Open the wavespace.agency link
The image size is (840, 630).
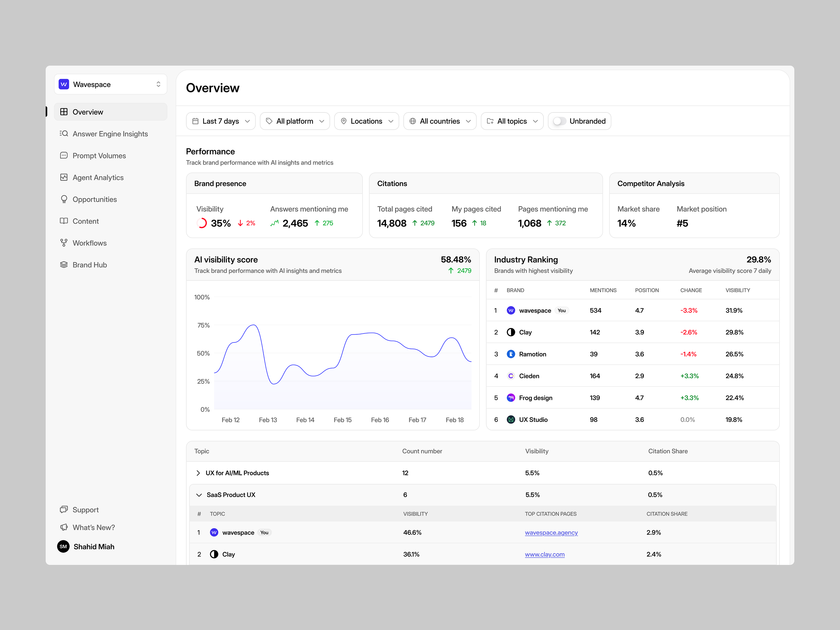(551, 532)
